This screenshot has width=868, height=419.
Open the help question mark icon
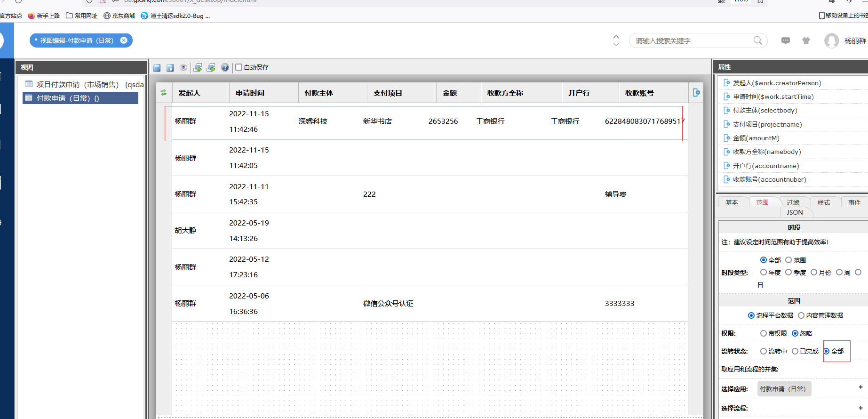tap(225, 68)
